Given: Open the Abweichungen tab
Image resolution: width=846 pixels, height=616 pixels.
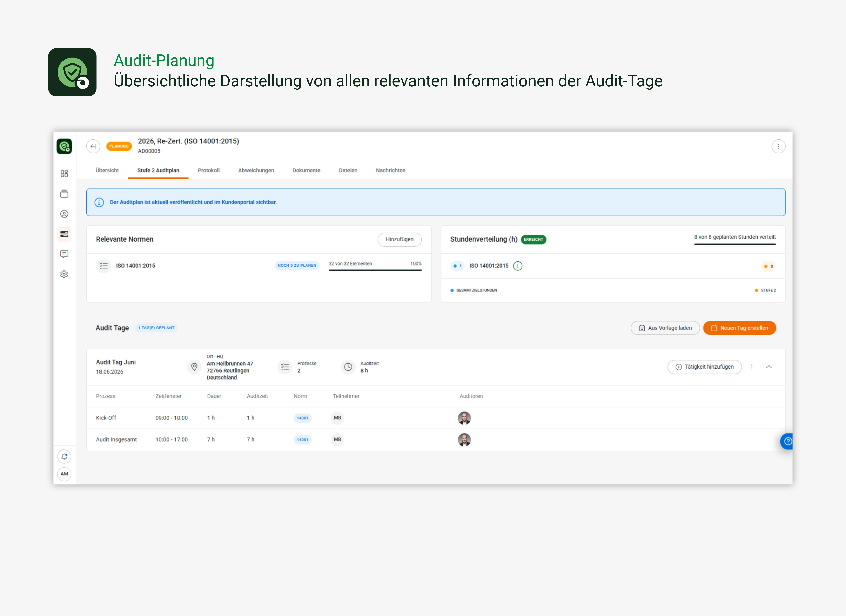Looking at the screenshot, I should (256, 170).
